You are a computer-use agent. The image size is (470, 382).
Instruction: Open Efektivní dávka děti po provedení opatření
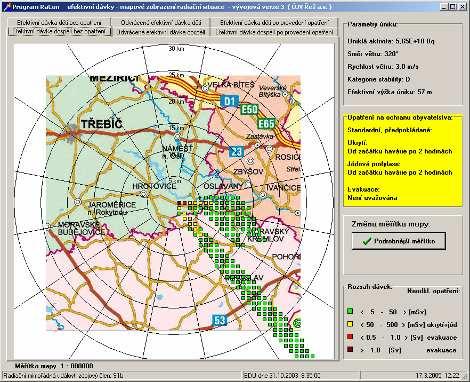point(275,23)
